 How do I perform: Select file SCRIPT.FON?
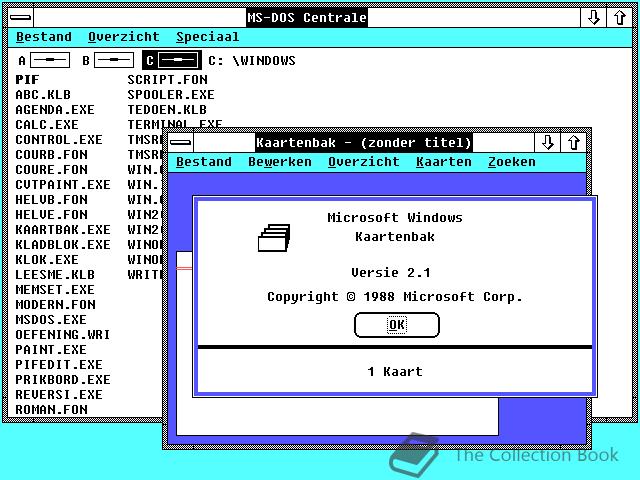click(167, 80)
